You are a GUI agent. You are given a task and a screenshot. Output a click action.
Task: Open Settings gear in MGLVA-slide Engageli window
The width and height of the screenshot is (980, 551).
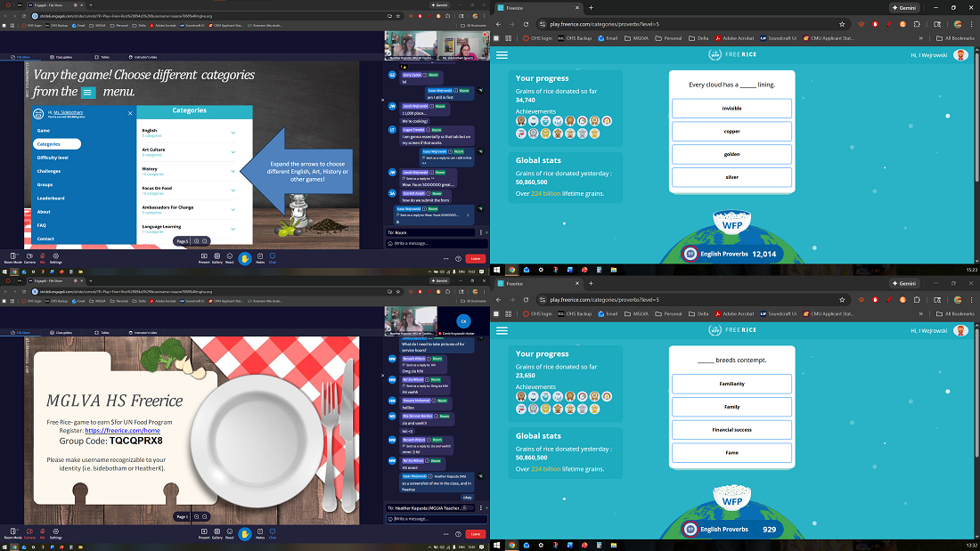point(55,533)
